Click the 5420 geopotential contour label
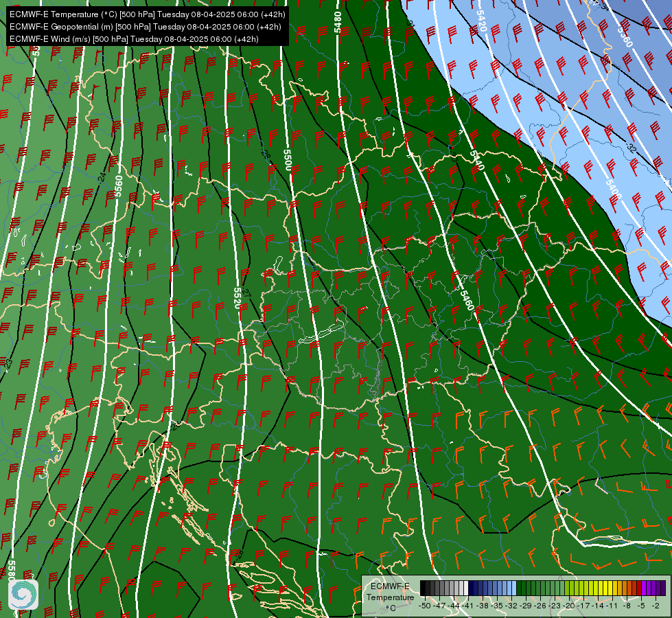Image resolution: width=672 pixels, height=618 pixels. 482,21
